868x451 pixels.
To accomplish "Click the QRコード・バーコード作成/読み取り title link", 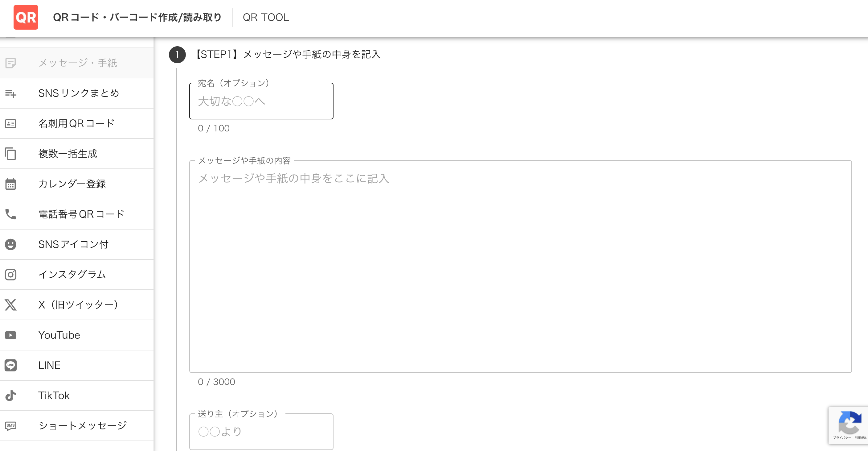I will 137,17.
